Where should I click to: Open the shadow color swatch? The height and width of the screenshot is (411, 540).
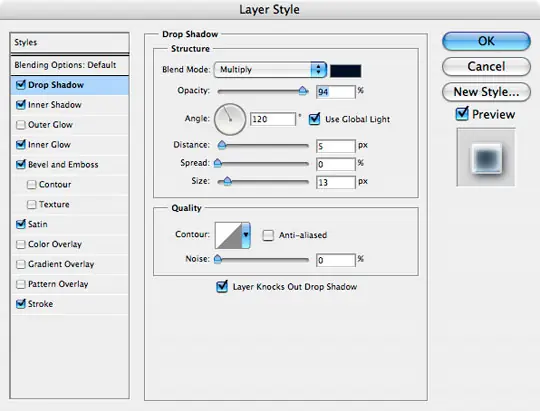click(345, 71)
